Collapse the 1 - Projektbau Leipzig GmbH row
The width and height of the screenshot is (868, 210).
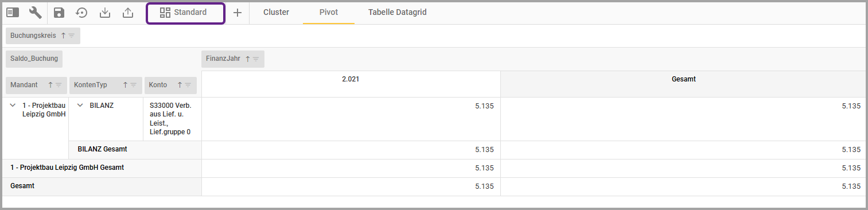coord(13,106)
